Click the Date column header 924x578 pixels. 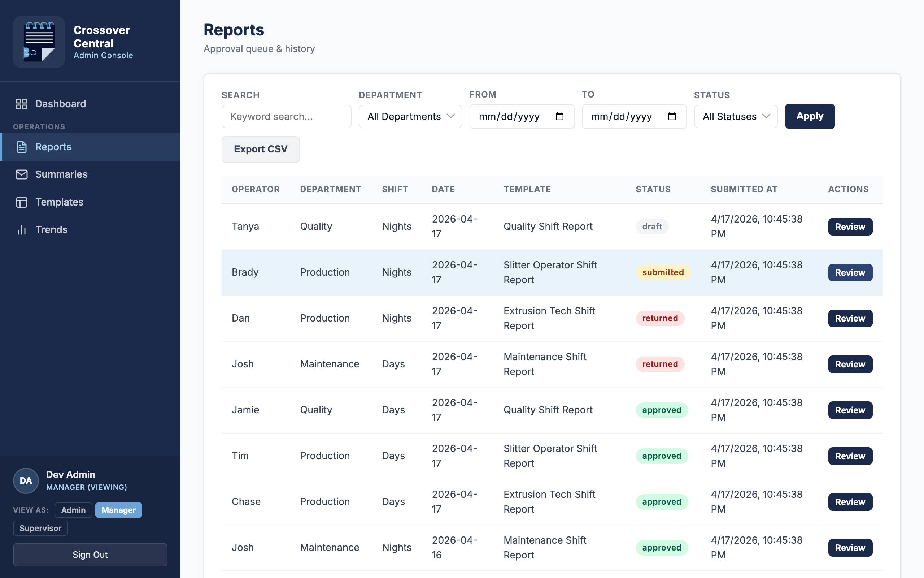click(443, 189)
